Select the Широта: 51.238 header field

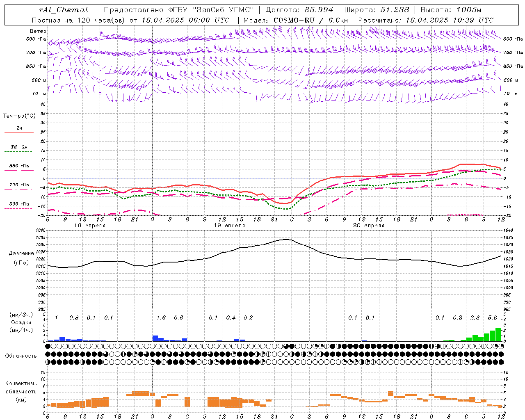tap(377, 10)
